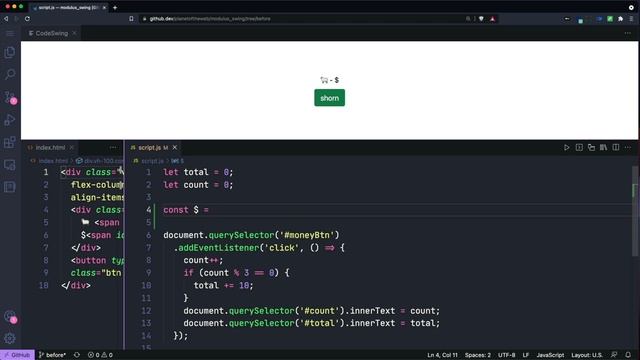Click the line let count = 0;
The height and width of the screenshot is (360, 640).
click(x=198, y=185)
